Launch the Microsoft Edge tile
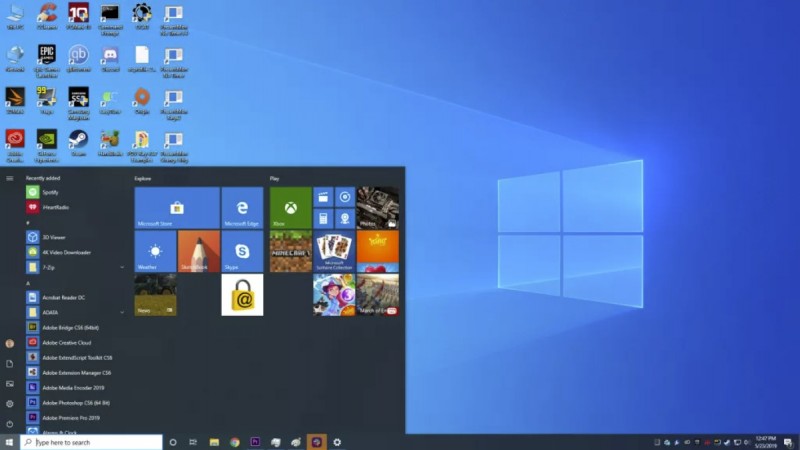Screen dimensions: 800x450 [x=242, y=208]
